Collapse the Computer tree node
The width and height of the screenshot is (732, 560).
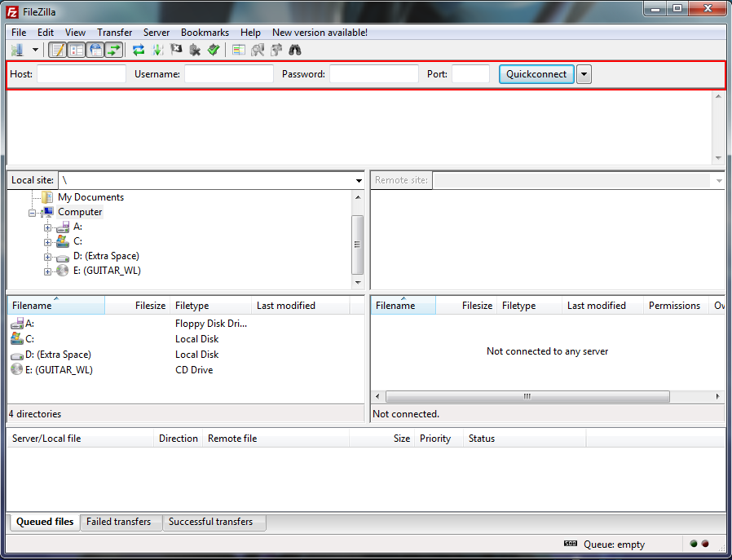[33, 213]
